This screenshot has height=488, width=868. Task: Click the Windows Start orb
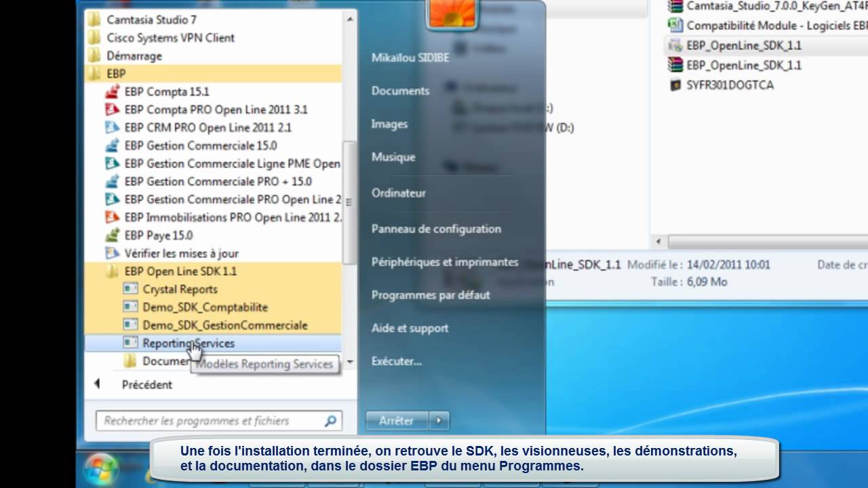(x=102, y=469)
